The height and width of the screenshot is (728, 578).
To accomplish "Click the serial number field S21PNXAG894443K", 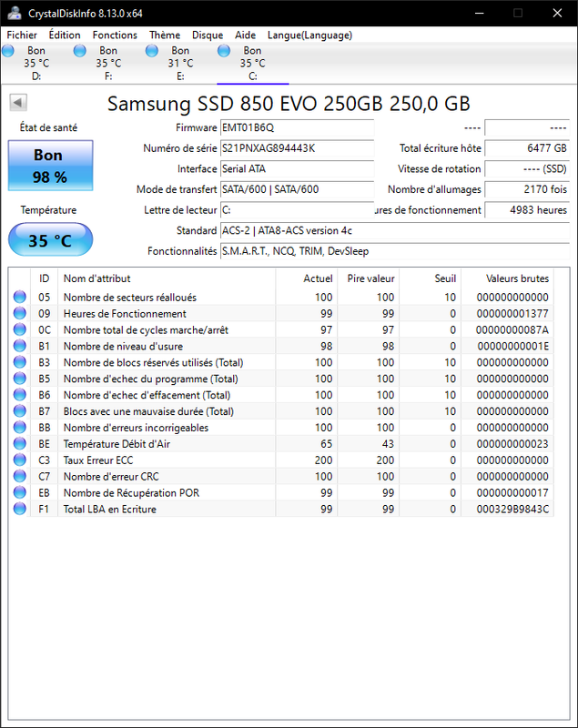I will click(x=297, y=148).
